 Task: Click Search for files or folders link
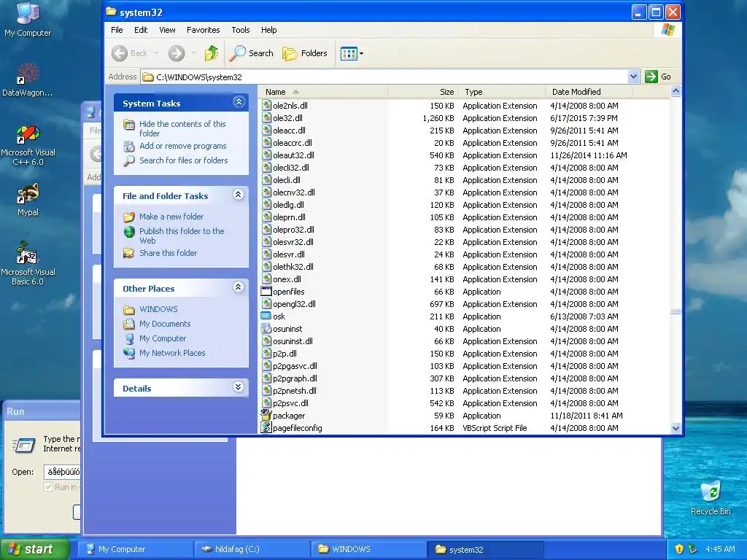pos(183,160)
